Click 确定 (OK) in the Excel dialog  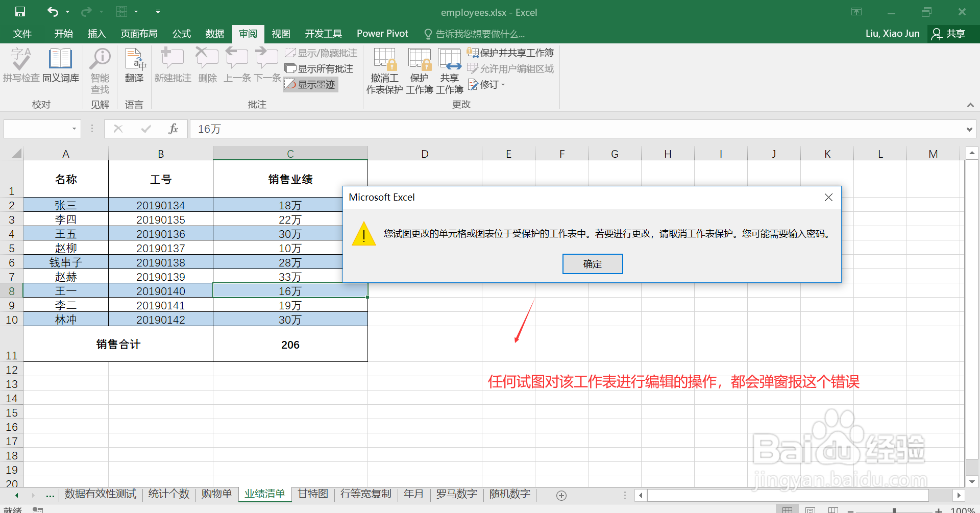[x=592, y=264]
